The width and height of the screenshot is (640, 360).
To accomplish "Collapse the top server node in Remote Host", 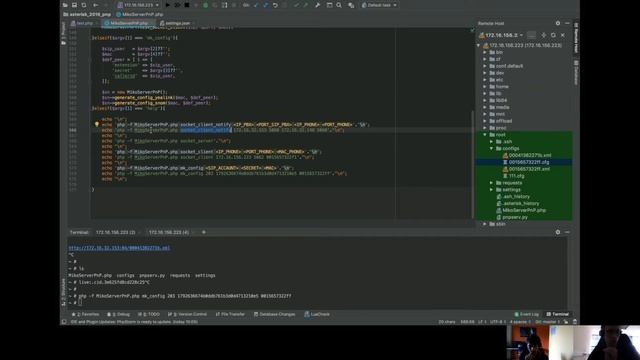I will [x=478, y=45].
